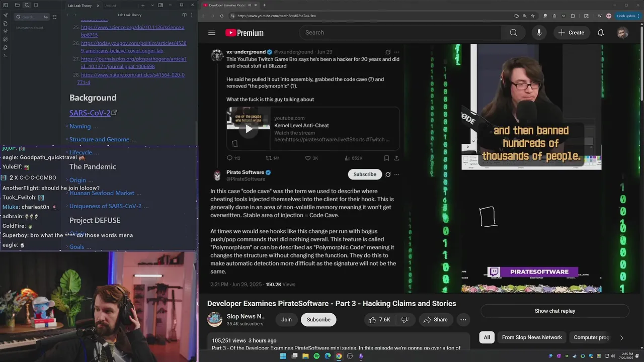This screenshot has width=644, height=362.
Task: Open Obsidian search pane icon
Action: tap(27, 5)
